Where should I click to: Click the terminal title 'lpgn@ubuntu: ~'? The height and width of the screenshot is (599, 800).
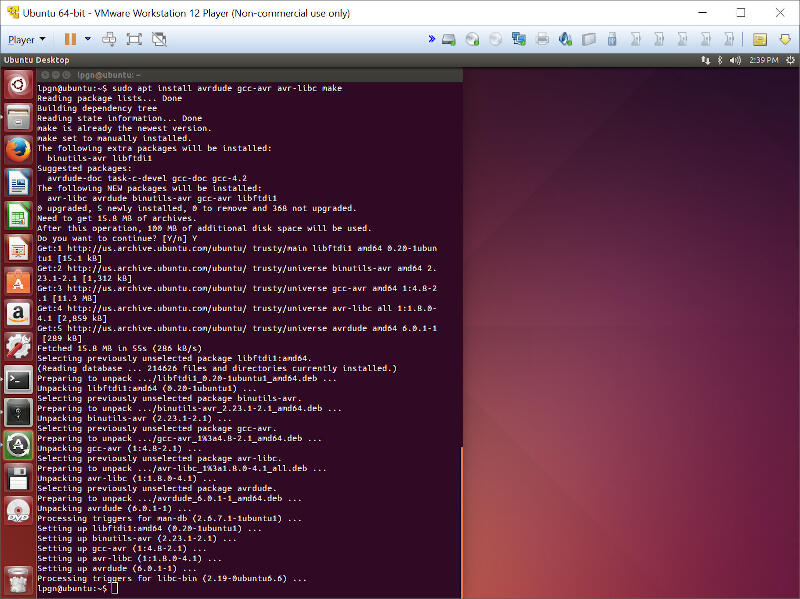click(x=109, y=75)
